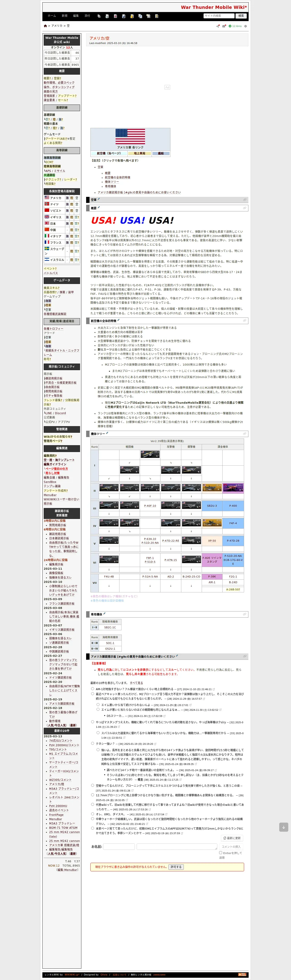Open the すべて見る link above comments
This screenshot has height=980, width=291.
(x=136, y=683)
